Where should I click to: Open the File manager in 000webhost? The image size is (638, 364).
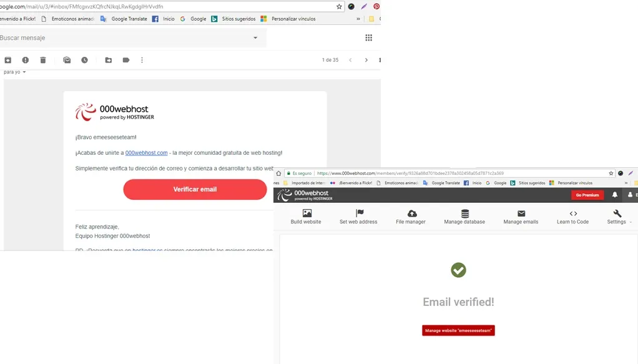(411, 216)
